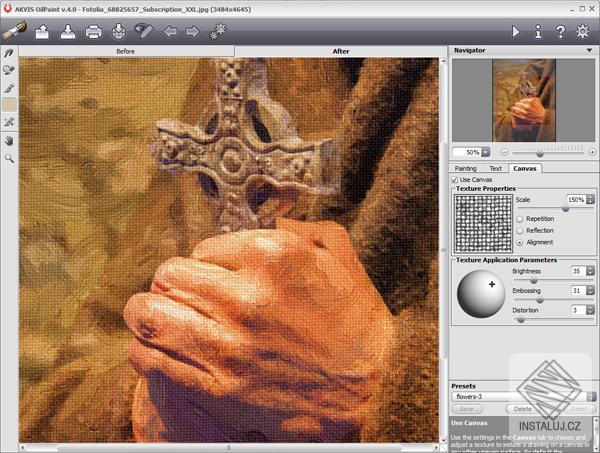The height and width of the screenshot is (453, 600).
Task: Run processing with the play button
Action: coord(515,31)
